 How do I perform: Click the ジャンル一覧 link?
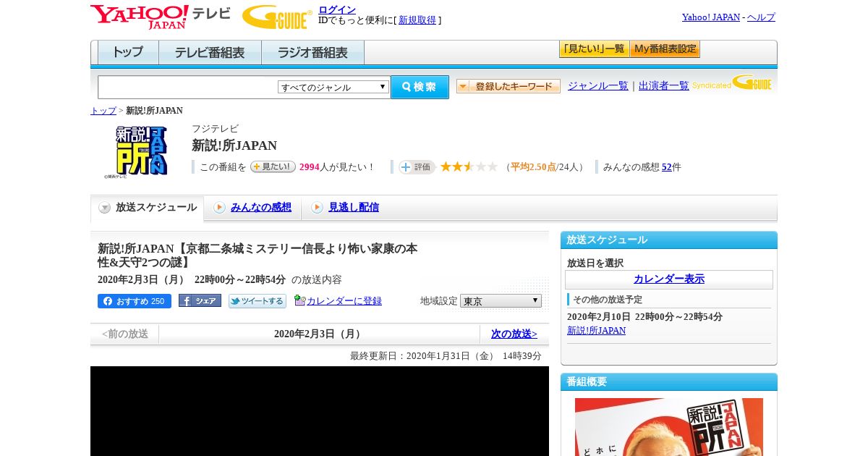coord(598,85)
